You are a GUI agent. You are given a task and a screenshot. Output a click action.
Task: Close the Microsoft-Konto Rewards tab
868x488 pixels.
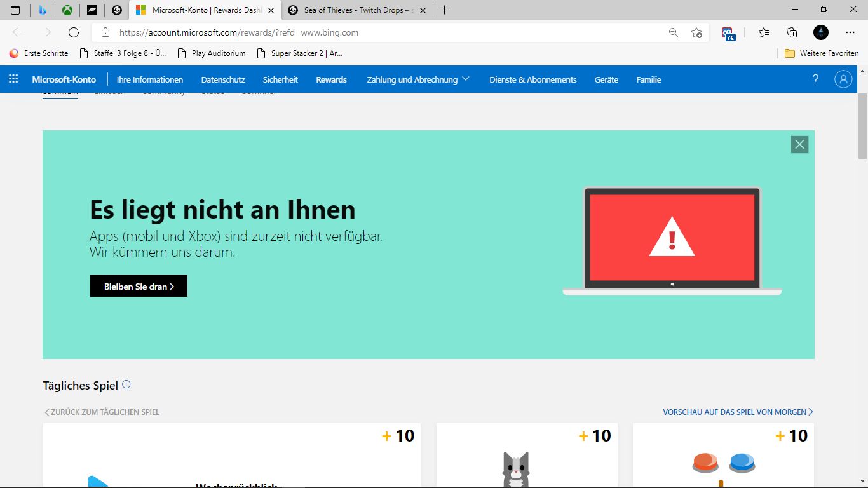(x=270, y=10)
